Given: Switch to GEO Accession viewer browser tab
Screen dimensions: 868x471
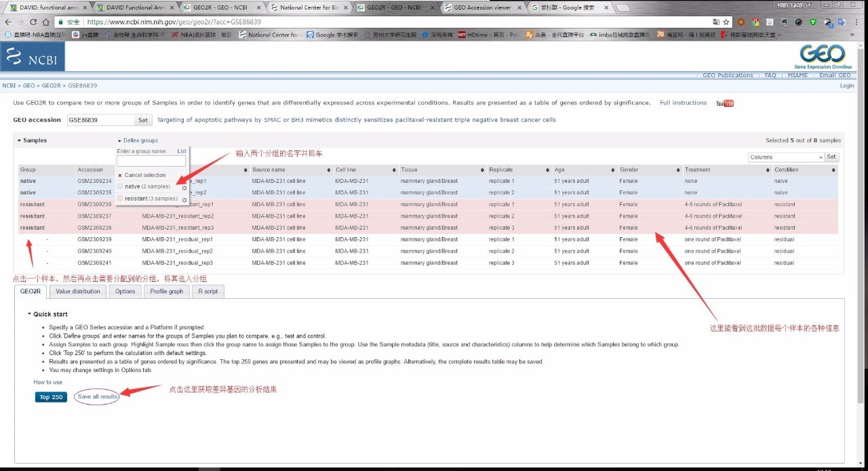Looking at the screenshot, I should (x=483, y=7).
